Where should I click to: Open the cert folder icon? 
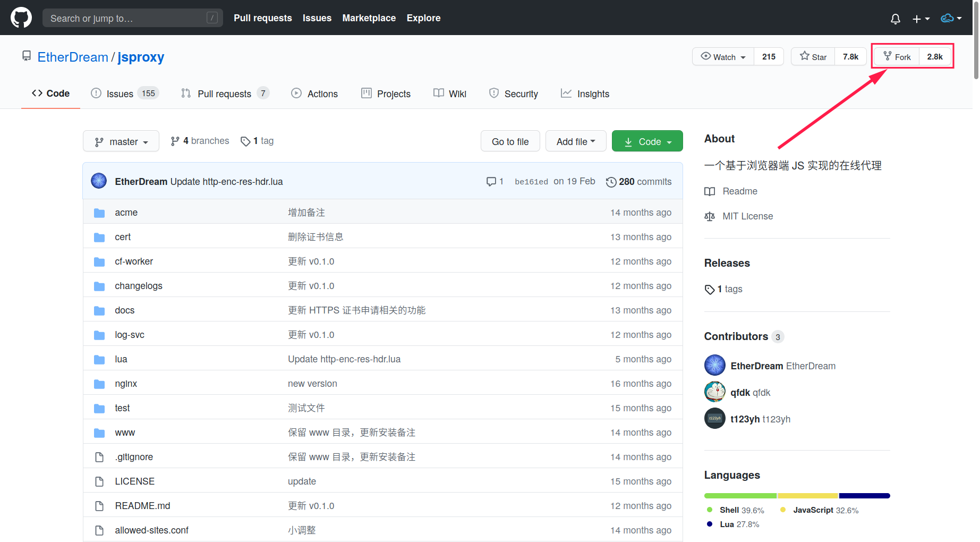[x=99, y=237]
